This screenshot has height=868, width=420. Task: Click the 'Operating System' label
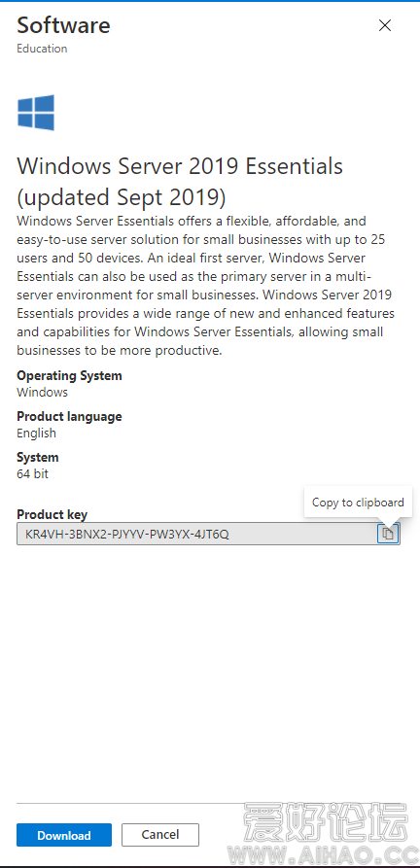(x=69, y=376)
